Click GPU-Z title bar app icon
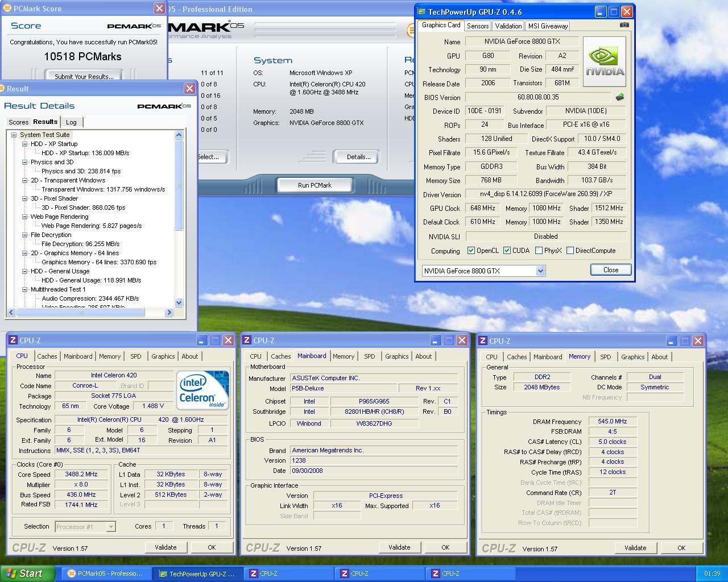 [x=421, y=11]
